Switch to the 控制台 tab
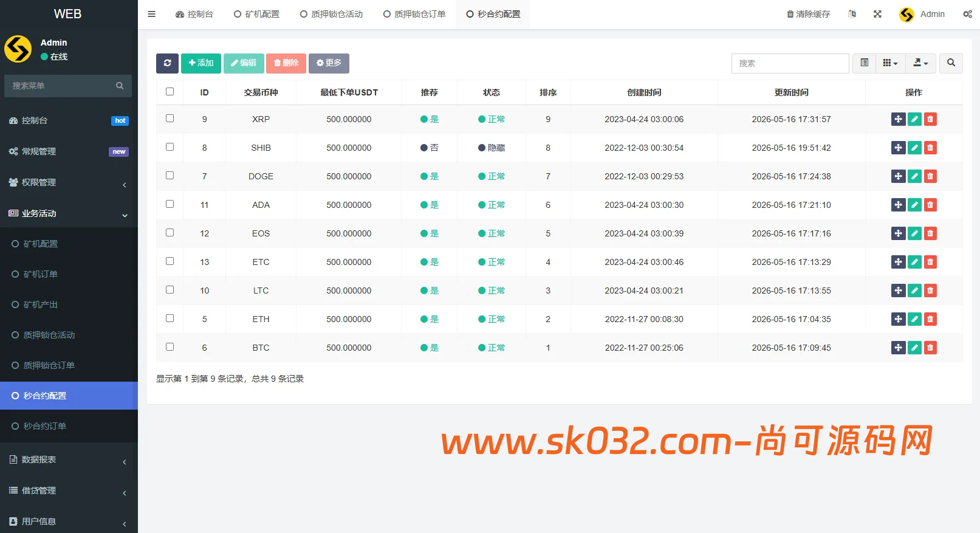The height and width of the screenshot is (533, 980). tap(194, 14)
